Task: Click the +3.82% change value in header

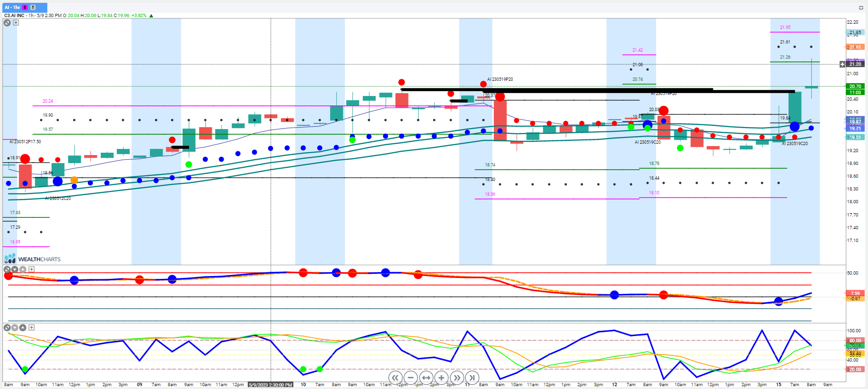Action: pyautogui.click(x=139, y=16)
